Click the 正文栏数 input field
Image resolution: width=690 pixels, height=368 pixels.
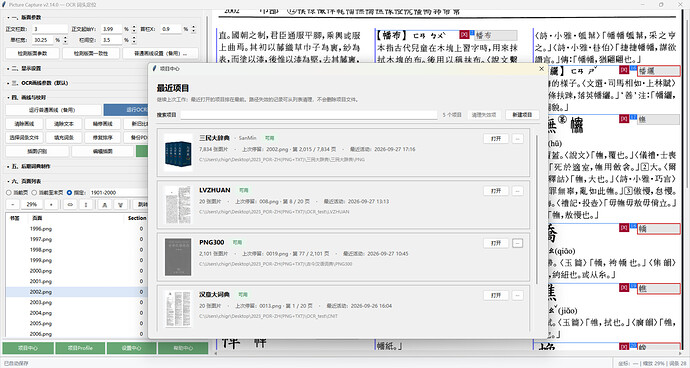(50, 29)
